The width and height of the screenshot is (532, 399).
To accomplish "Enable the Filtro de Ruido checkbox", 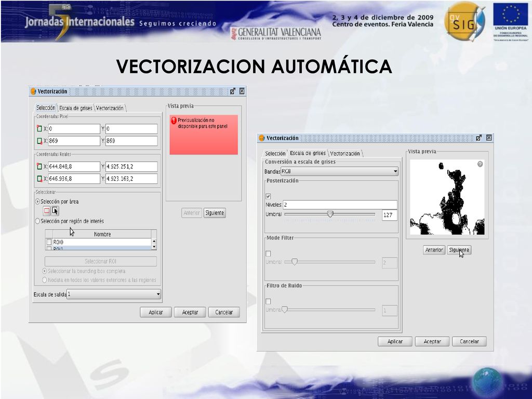I will pyautogui.click(x=269, y=301).
